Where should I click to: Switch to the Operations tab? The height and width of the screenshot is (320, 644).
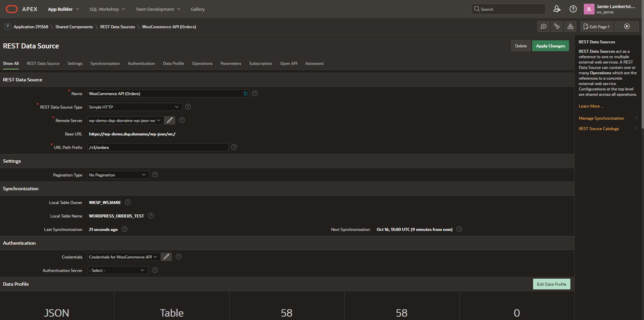point(202,63)
